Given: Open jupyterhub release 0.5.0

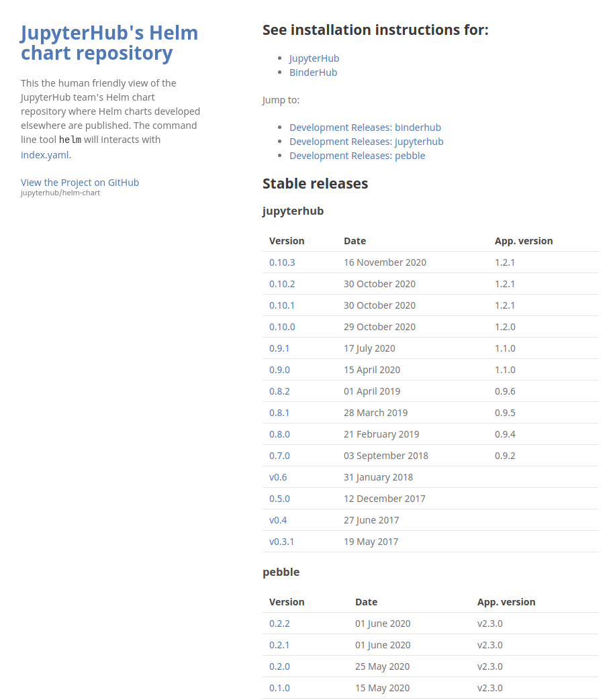Looking at the screenshot, I should pos(279,498).
